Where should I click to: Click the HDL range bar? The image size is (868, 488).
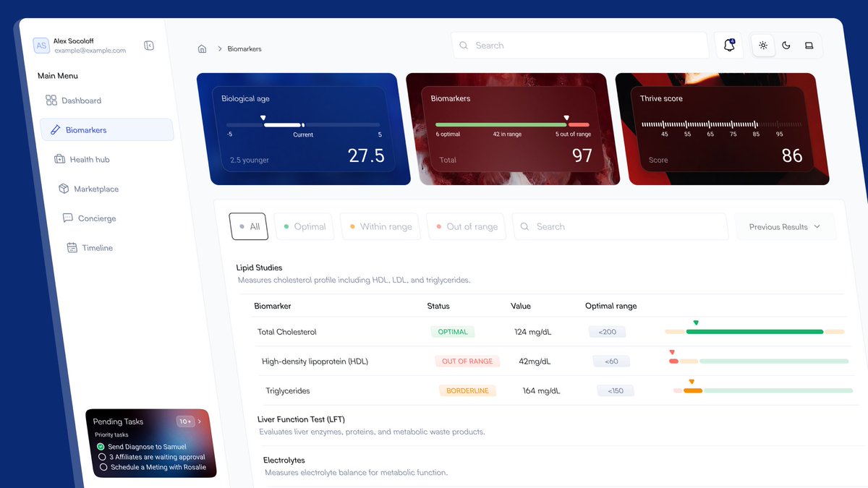point(759,361)
